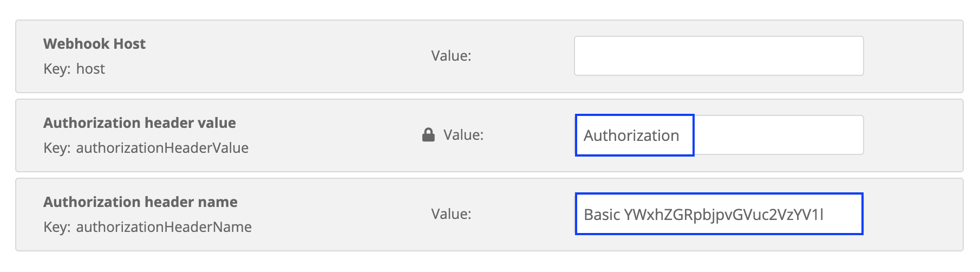Click the YWxhZGRpbjpvGVuc2VzYV1l token text
Image resolution: width=980 pixels, height=272 pixels.
(724, 215)
